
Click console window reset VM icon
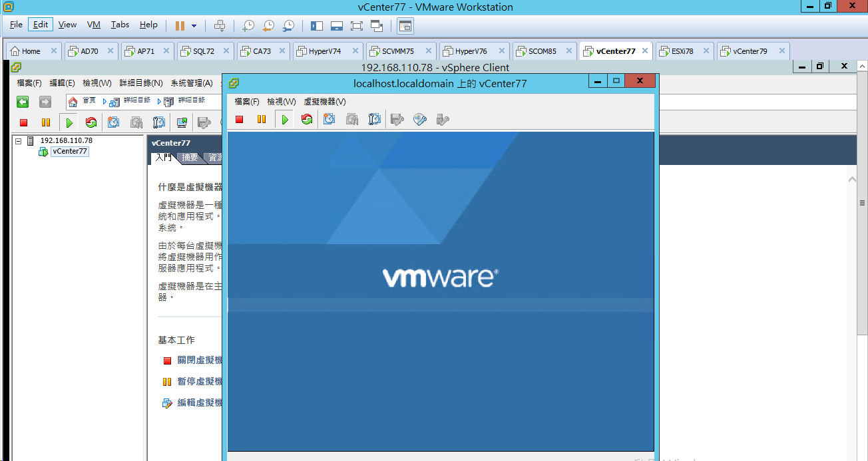pyautogui.click(x=307, y=120)
